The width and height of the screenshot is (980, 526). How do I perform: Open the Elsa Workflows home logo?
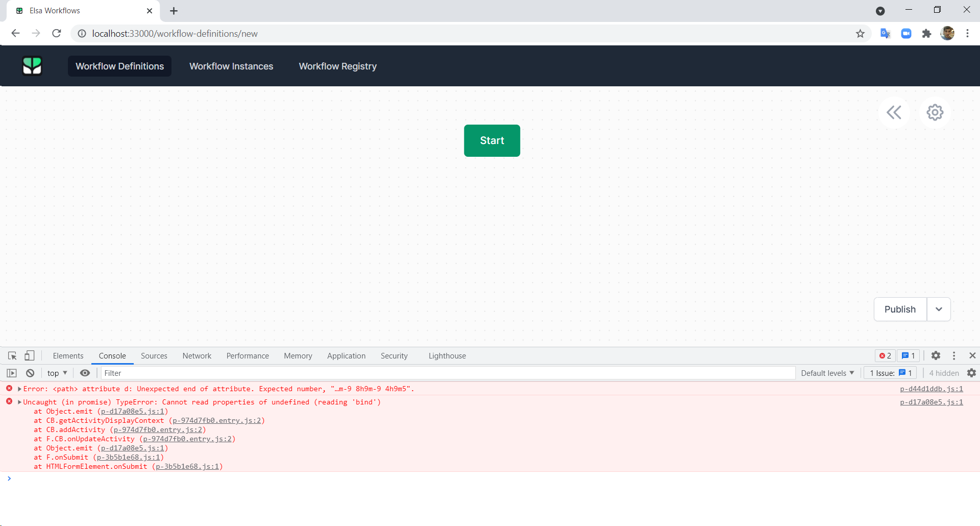click(32, 65)
